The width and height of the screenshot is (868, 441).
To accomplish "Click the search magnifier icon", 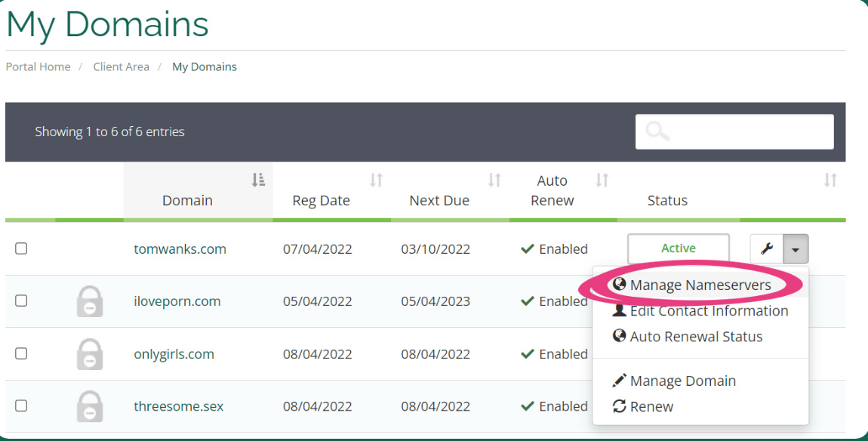I will point(656,131).
